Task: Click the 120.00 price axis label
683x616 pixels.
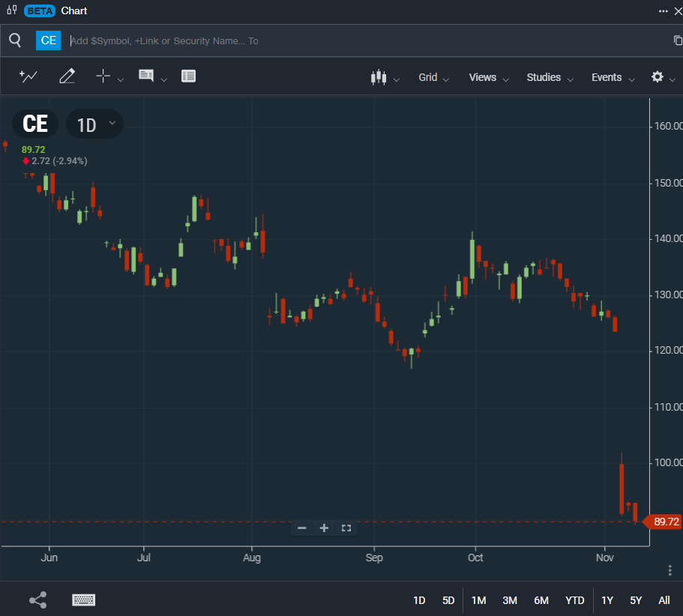Action: click(x=668, y=351)
